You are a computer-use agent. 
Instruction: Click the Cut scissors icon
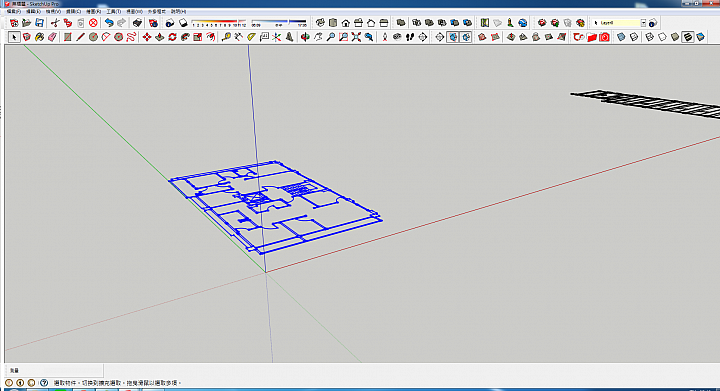55,22
